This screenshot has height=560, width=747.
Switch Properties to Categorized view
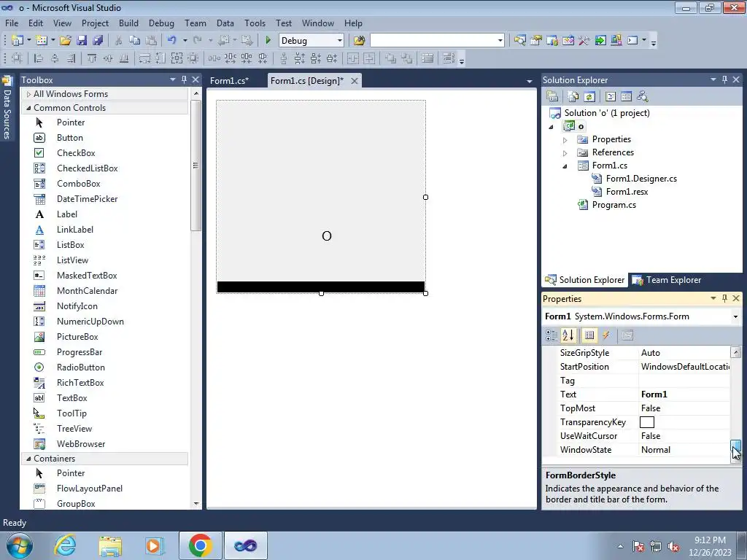click(551, 335)
